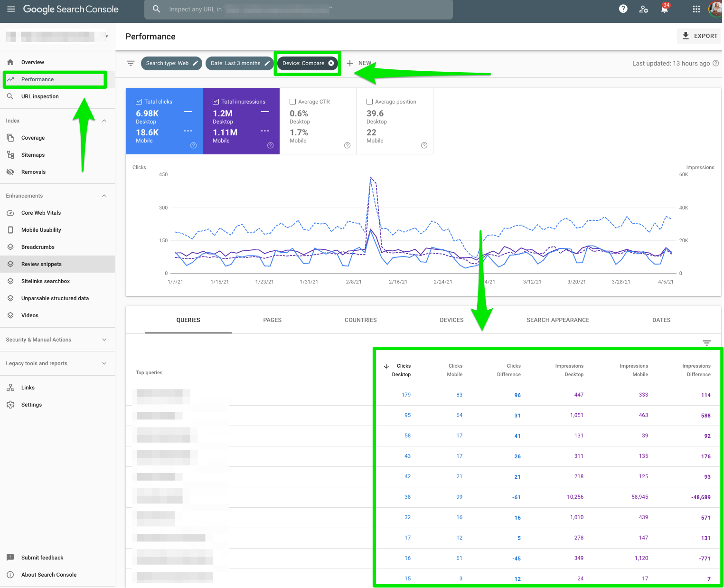Click the Overview home icon
Image resolution: width=724 pixels, height=588 pixels.
tap(10, 62)
